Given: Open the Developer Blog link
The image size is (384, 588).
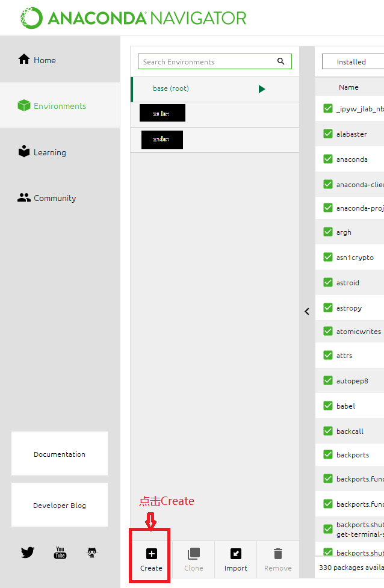Looking at the screenshot, I should click(60, 505).
